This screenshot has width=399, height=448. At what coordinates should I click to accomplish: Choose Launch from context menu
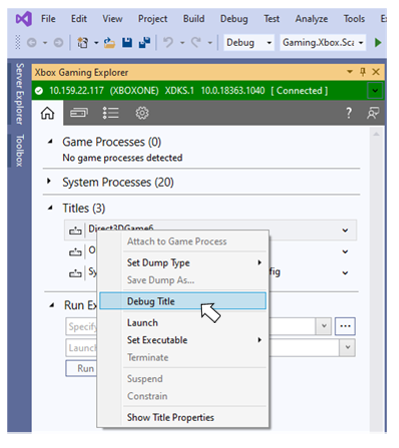click(x=183, y=322)
